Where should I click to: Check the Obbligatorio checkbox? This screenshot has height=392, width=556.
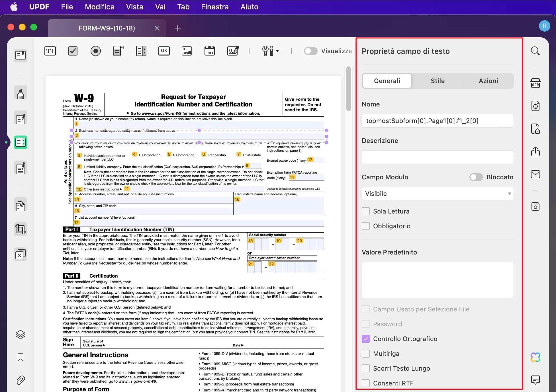[366, 226]
